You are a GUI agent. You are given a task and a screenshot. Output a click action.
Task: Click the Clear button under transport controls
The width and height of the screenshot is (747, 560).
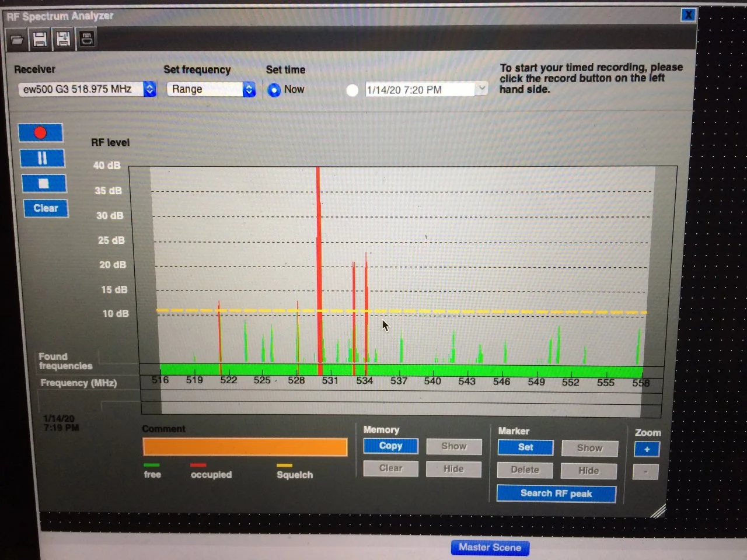46,208
